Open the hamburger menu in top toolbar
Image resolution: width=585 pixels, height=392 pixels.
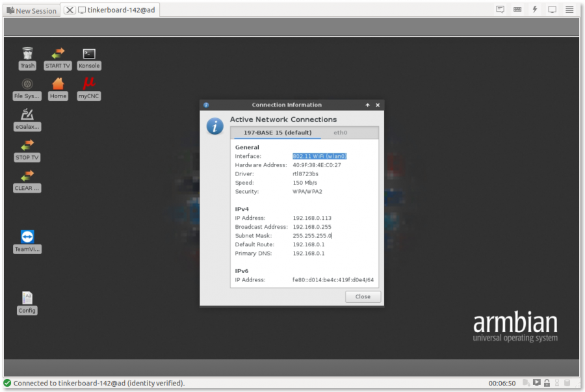(569, 10)
